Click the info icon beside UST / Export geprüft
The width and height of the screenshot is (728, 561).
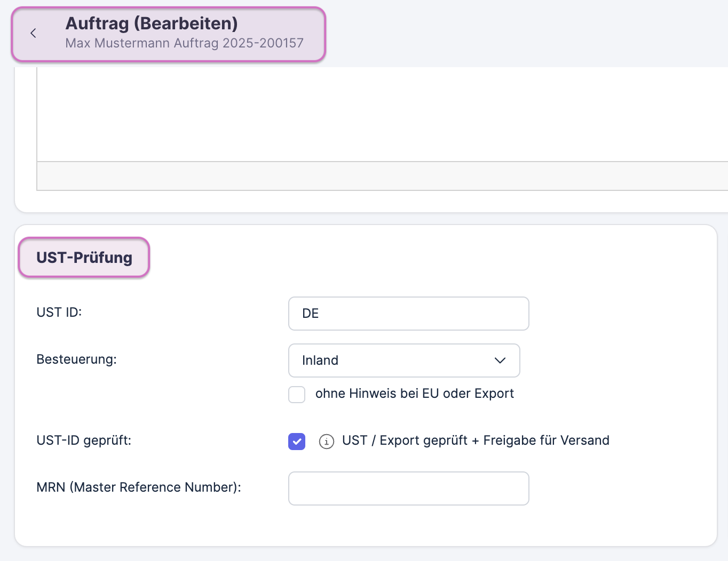coord(327,442)
